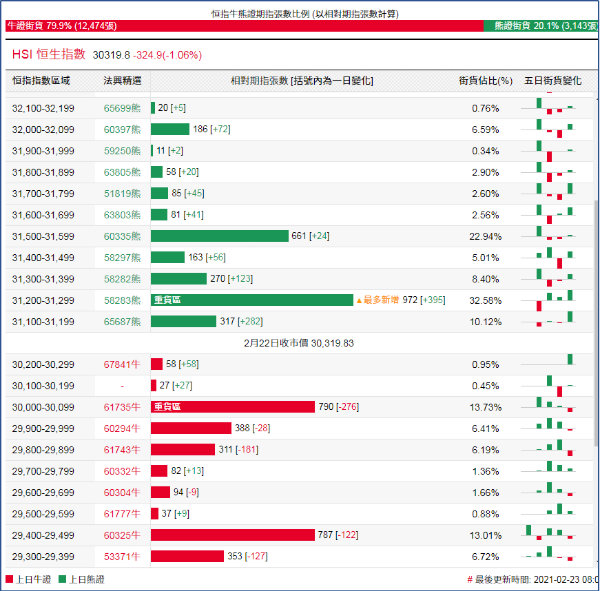Open bull warrant code 61777牛
This screenshot has height=591, width=600.
point(122,514)
